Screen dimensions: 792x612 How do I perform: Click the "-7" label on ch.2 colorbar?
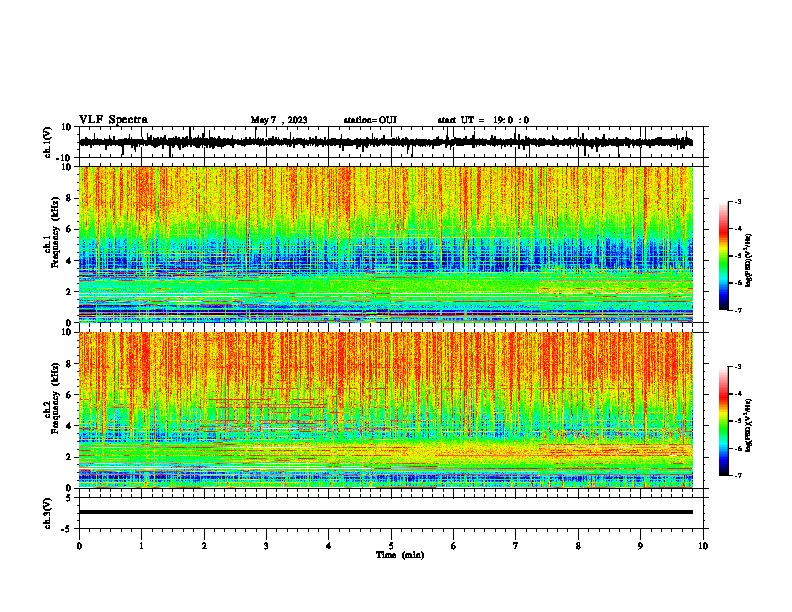pyautogui.click(x=738, y=475)
